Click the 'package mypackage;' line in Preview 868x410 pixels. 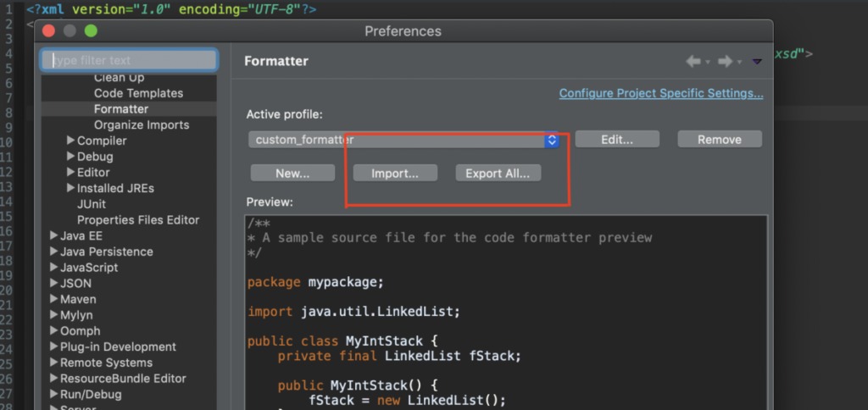pyautogui.click(x=315, y=282)
